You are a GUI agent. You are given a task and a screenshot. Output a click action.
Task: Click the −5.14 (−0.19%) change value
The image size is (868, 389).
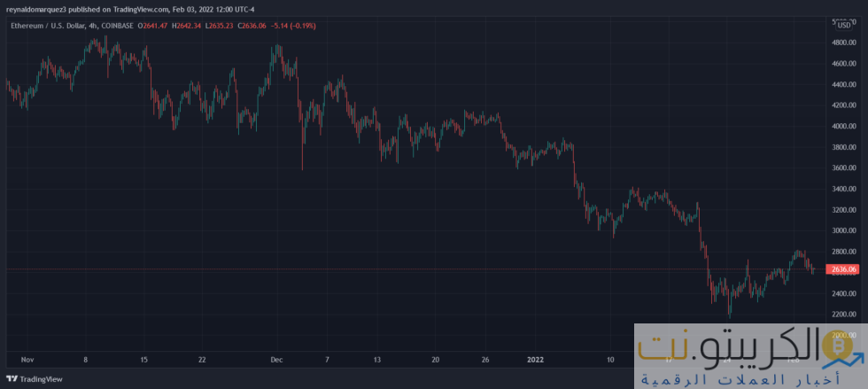(296, 26)
